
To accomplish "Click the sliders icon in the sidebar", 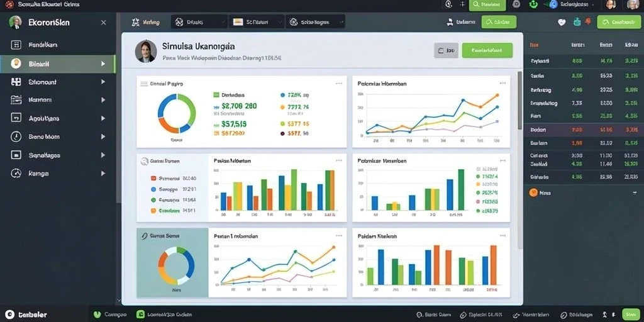I will pyautogui.click(x=16, y=100).
